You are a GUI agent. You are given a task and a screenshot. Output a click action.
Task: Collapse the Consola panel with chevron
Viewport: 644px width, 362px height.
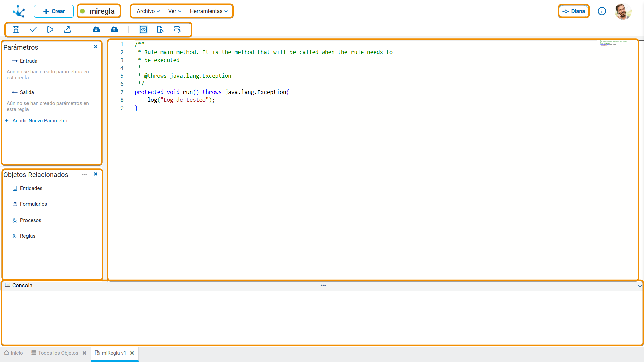(640, 286)
